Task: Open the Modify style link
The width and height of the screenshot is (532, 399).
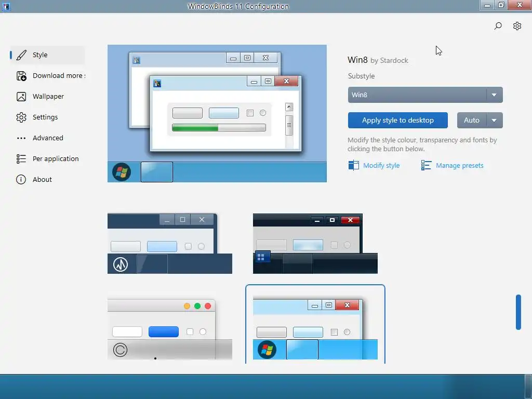Action: point(381,166)
